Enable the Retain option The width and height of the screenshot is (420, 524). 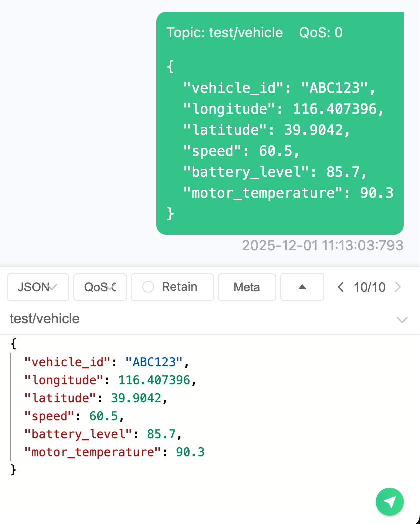(172, 287)
